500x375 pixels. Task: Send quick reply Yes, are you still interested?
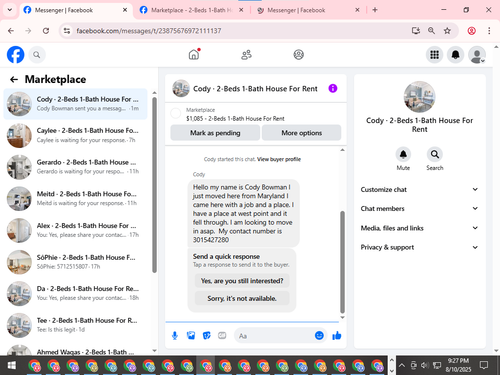(x=242, y=281)
